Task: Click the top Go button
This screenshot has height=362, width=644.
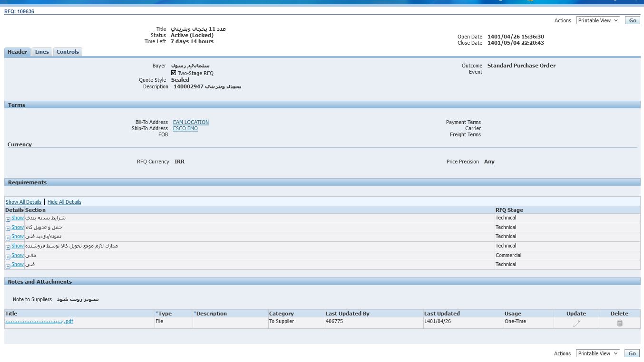Action: pyautogui.click(x=632, y=20)
